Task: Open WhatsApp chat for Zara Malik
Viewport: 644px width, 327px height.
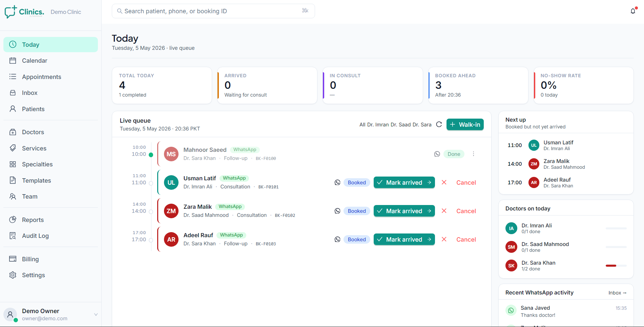Action: tap(337, 211)
